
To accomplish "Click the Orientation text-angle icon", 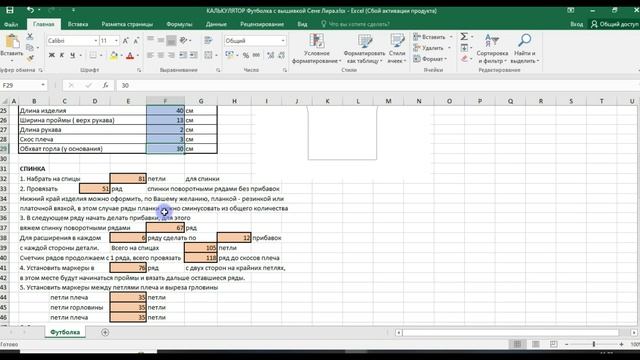I will pos(183,40).
